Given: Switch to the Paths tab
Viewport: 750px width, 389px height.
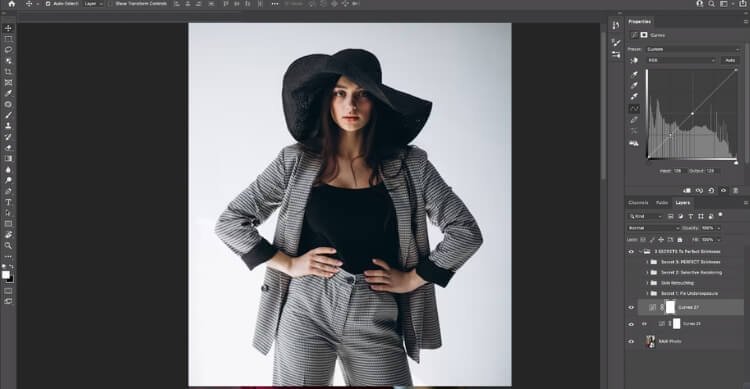Looking at the screenshot, I should tap(662, 203).
